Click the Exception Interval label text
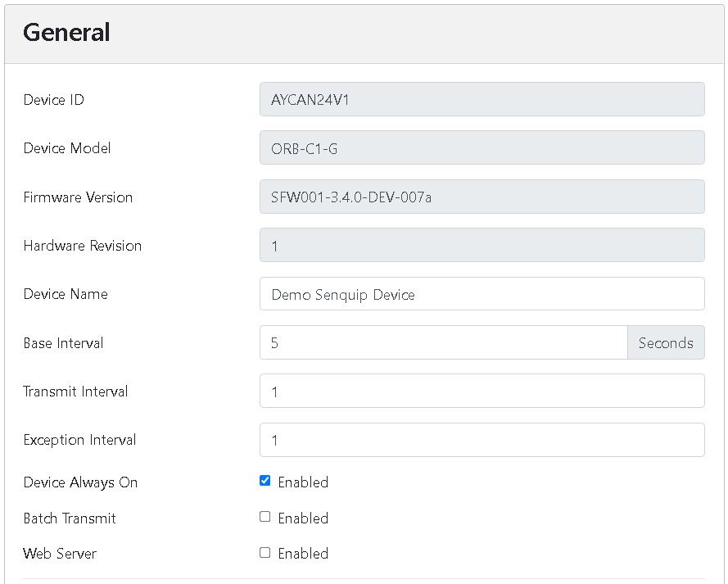The image size is (728, 584). click(x=79, y=440)
